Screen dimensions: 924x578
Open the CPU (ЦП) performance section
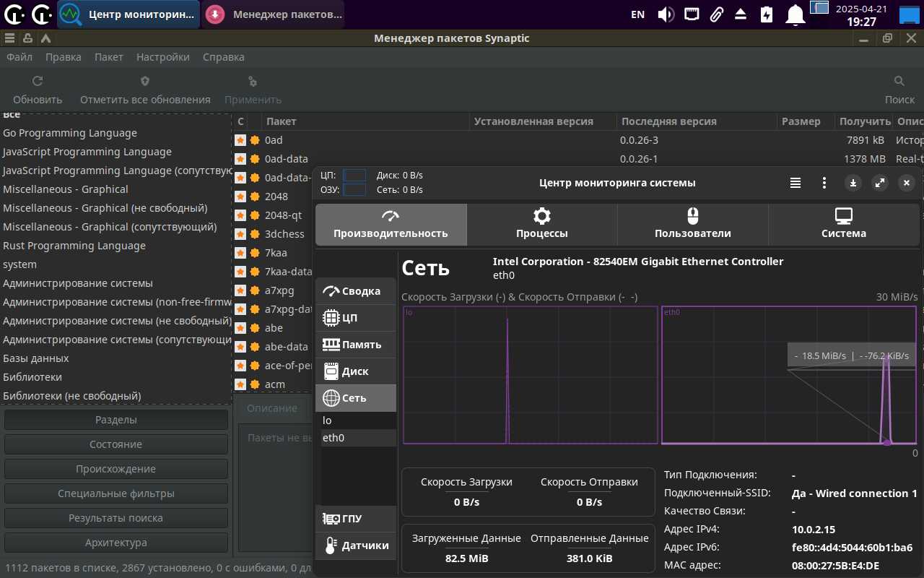[x=355, y=318]
